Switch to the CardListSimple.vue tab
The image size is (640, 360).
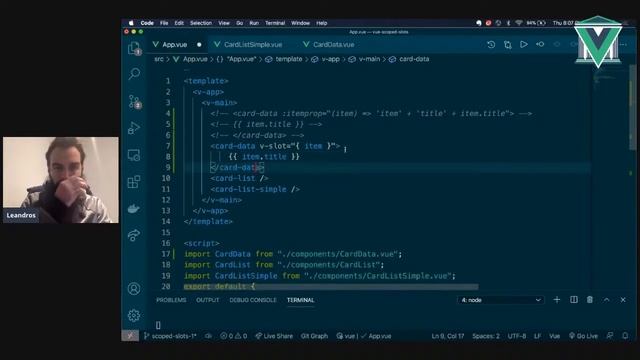tap(252, 44)
